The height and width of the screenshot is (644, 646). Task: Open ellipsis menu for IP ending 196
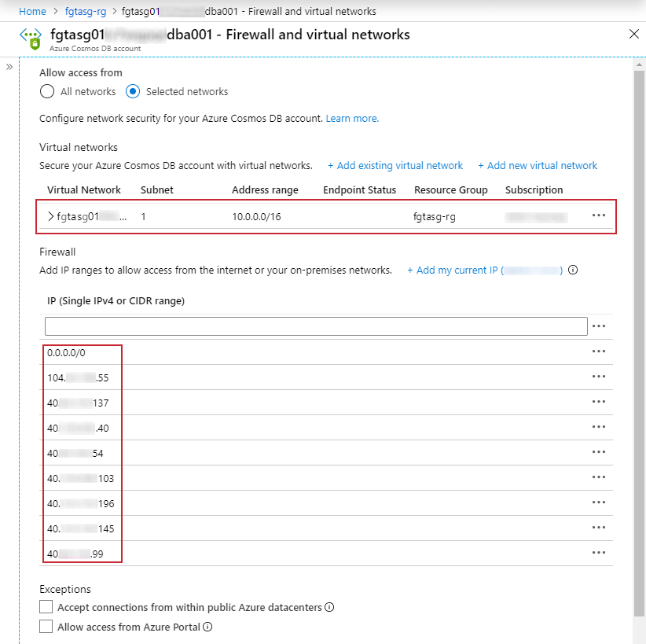pyautogui.click(x=599, y=502)
